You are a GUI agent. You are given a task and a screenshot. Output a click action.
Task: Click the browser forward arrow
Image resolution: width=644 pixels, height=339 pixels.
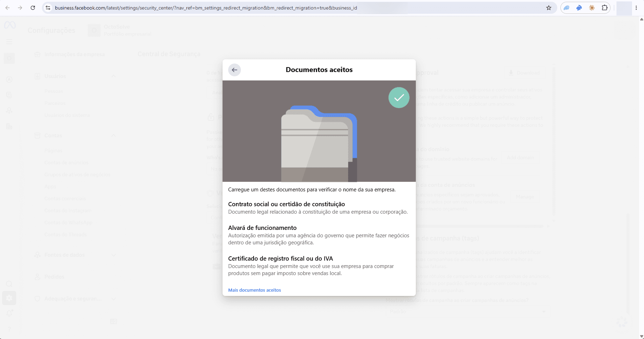[20, 8]
